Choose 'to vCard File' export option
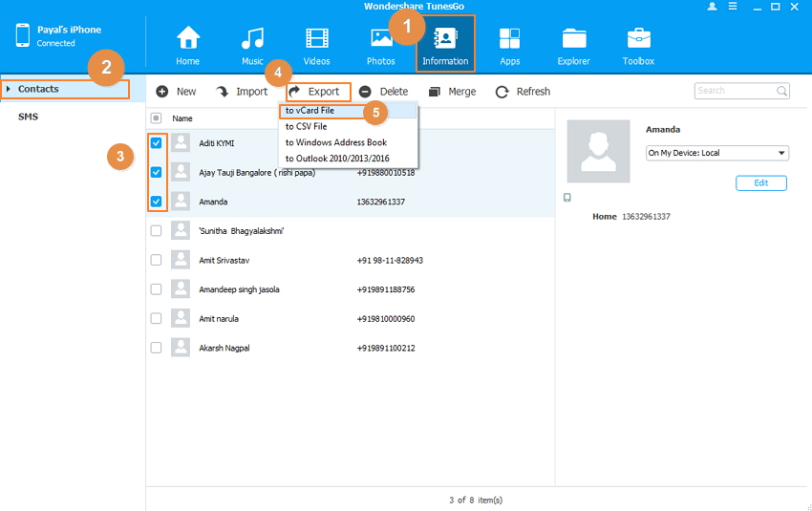The image size is (812, 511). (310, 111)
